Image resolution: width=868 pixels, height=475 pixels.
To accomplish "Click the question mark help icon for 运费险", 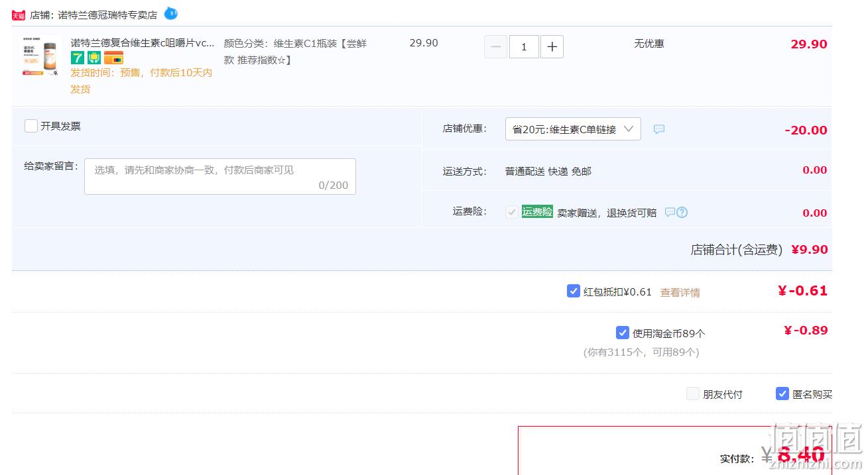I will [682, 212].
